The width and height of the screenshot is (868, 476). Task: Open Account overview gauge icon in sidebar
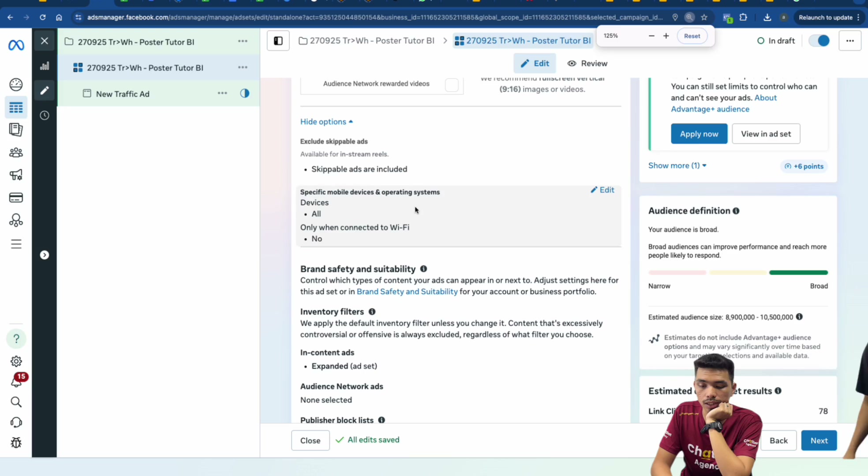(16, 84)
